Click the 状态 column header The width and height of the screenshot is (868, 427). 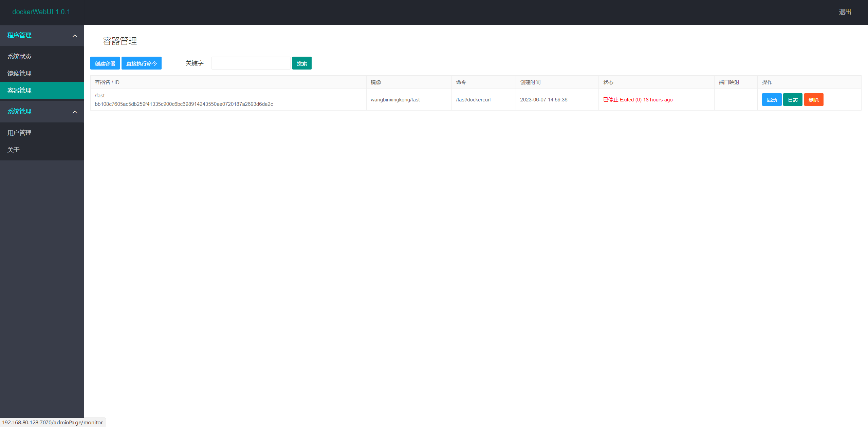coord(608,82)
